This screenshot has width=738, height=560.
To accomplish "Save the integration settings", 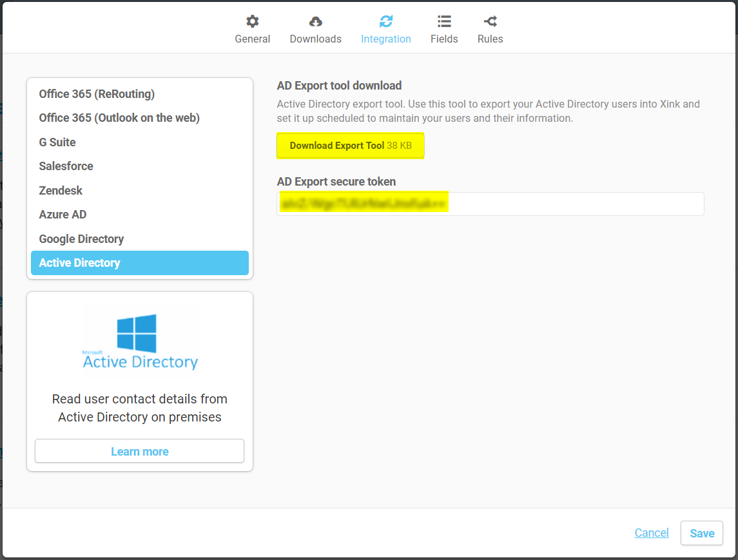I will pyautogui.click(x=702, y=533).
